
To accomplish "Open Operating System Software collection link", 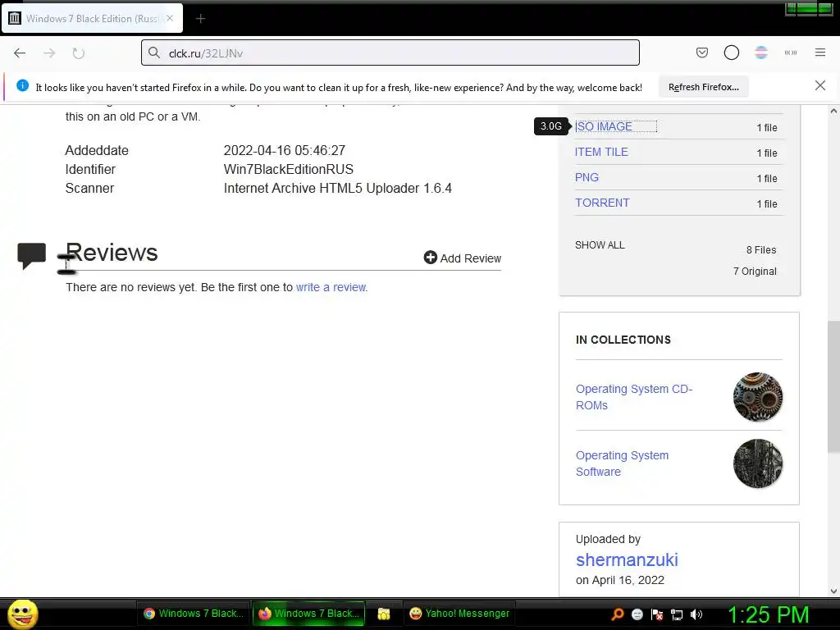I will (x=622, y=463).
